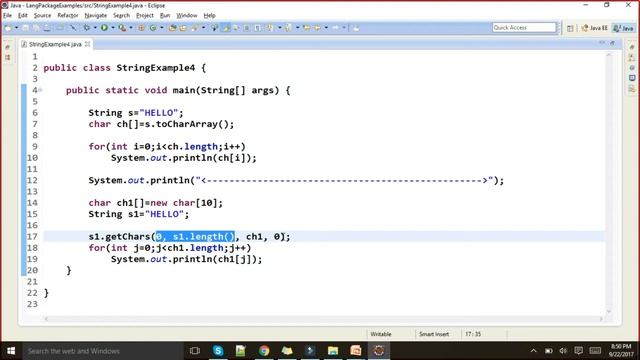Click the Save toolbar icon
640x360 pixels.
[26, 28]
